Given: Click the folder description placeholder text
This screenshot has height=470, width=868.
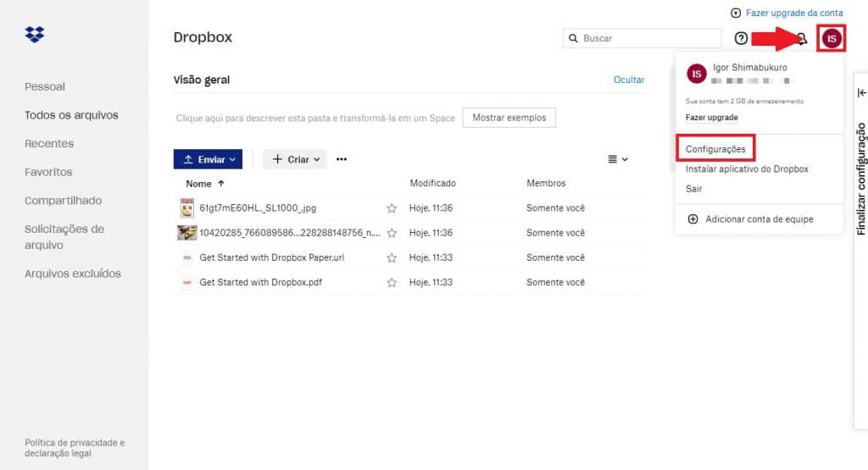Looking at the screenshot, I should (315, 118).
